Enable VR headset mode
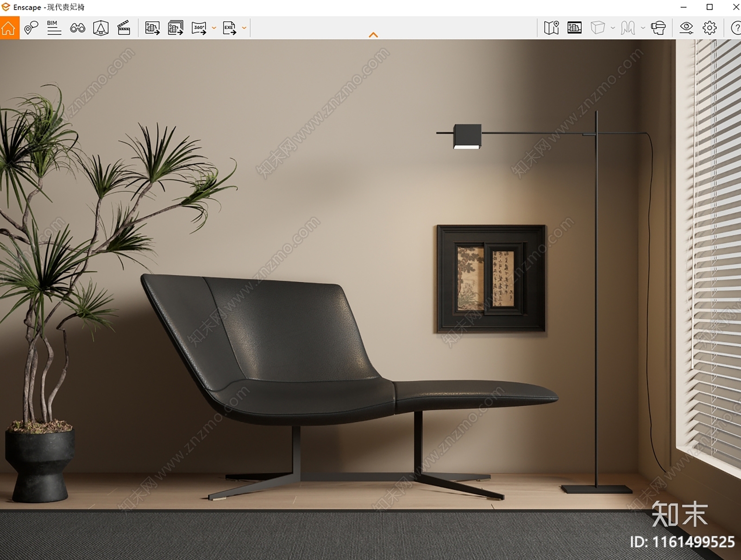Image resolution: width=741 pixels, height=560 pixels. click(658, 28)
